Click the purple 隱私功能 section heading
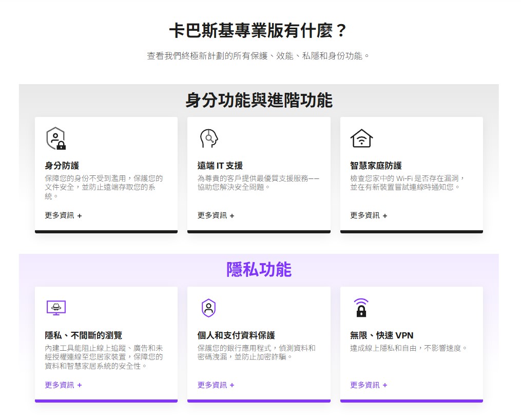521x420 pixels. [x=259, y=270]
